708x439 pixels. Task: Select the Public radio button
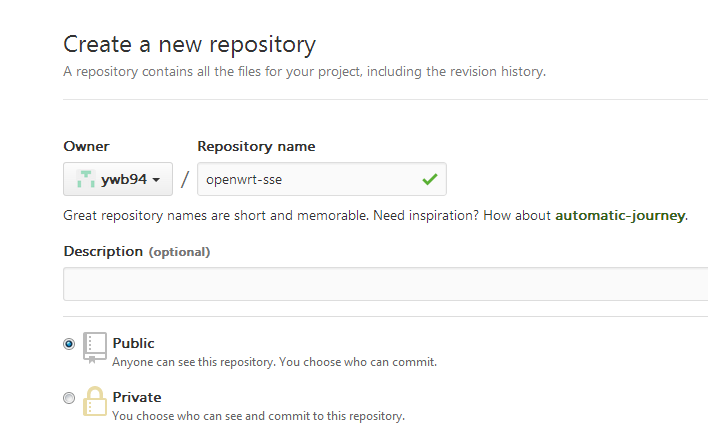[69, 344]
